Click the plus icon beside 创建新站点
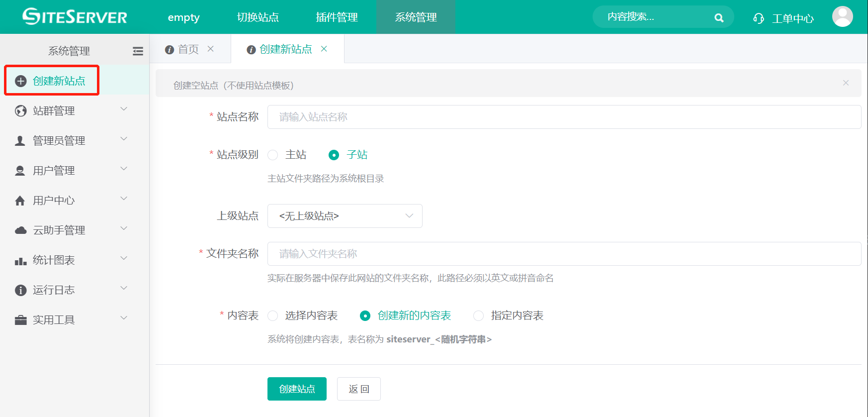The height and width of the screenshot is (417, 868). [x=20, y=81]
